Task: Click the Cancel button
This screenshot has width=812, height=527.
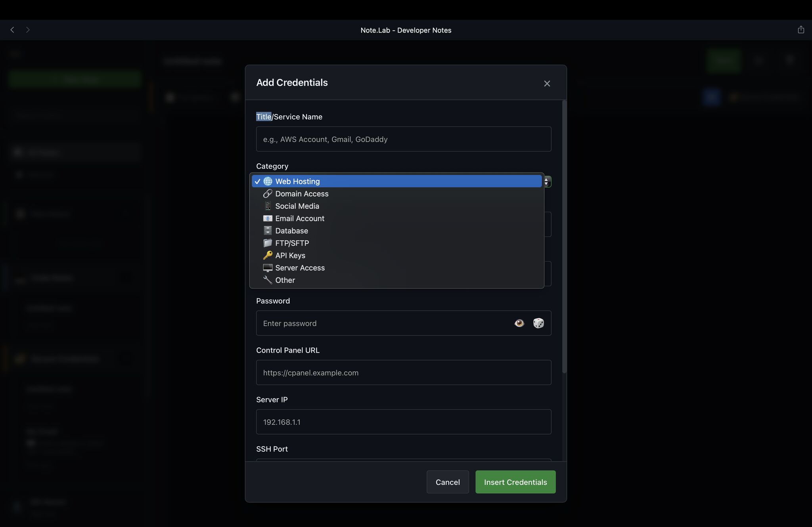Action: coord(447,482)
